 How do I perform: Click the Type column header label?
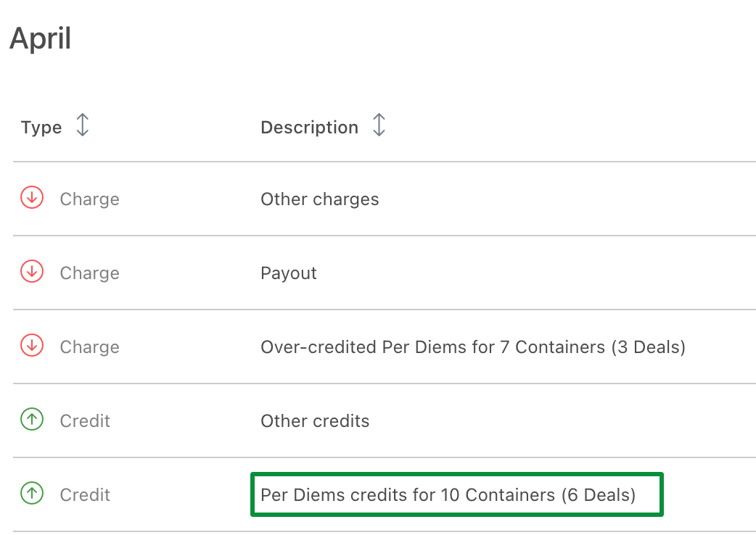(41, 128)
